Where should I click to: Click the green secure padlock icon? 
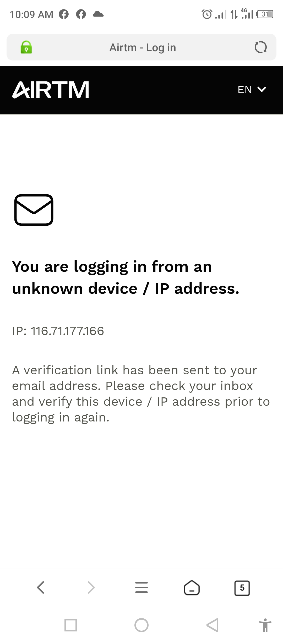click(26, 47)
